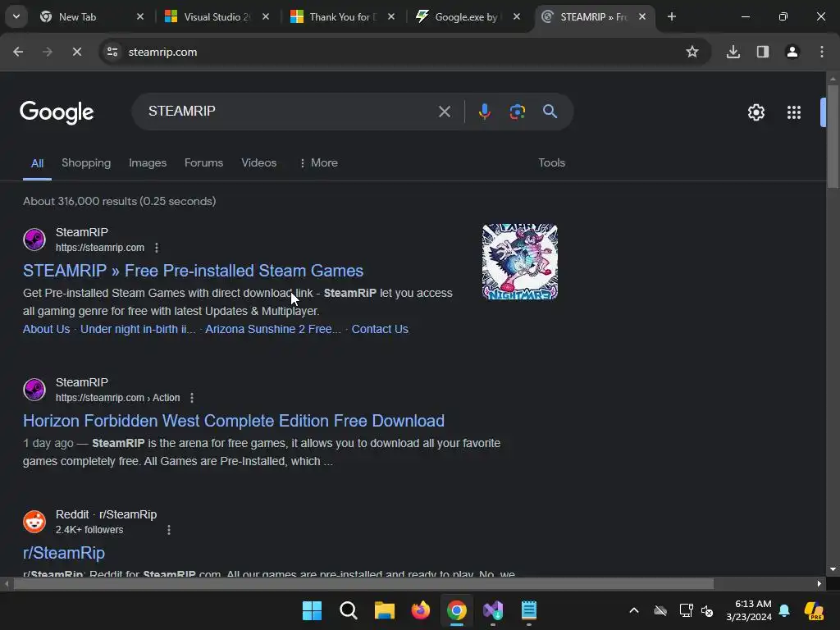Select the Forums results tab

point(203,163)
